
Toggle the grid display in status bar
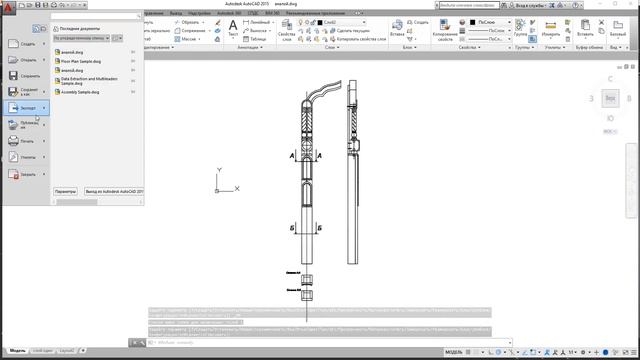point(468,352)
